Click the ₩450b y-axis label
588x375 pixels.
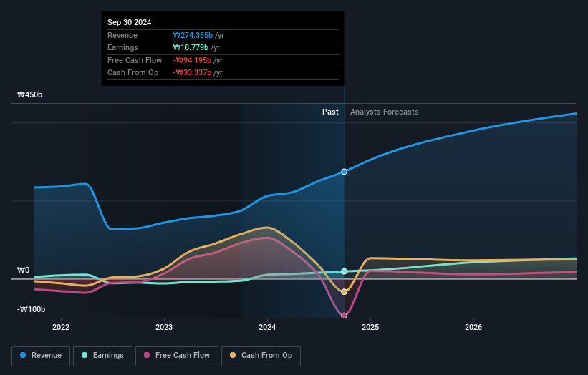point(29,94)
